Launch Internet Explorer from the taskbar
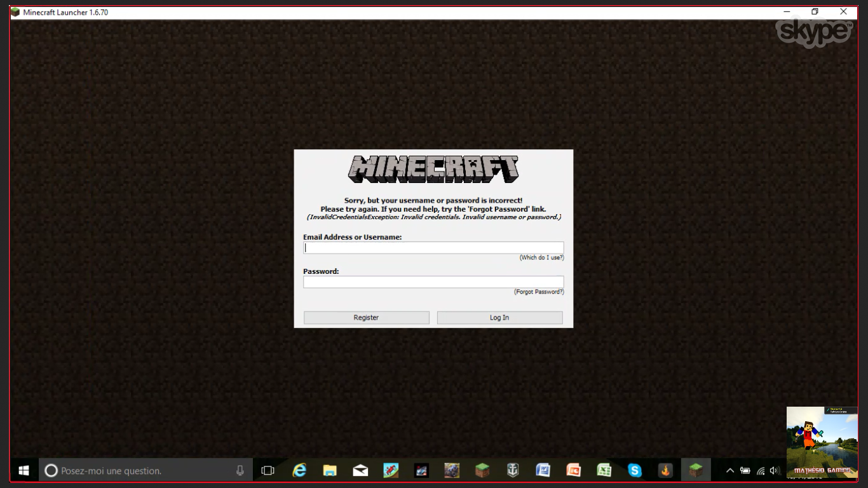Screen dimensions: 868x488 tap(299, 470)
